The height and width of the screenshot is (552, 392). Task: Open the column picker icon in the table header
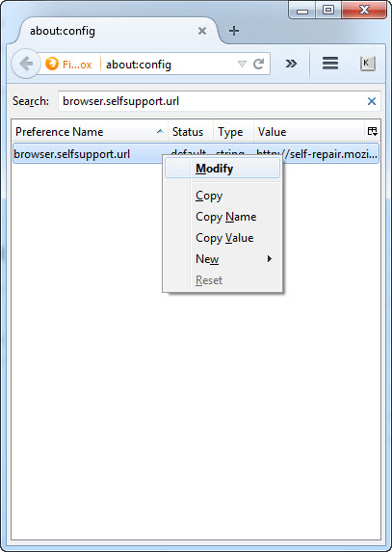click(x=373, y=132)
